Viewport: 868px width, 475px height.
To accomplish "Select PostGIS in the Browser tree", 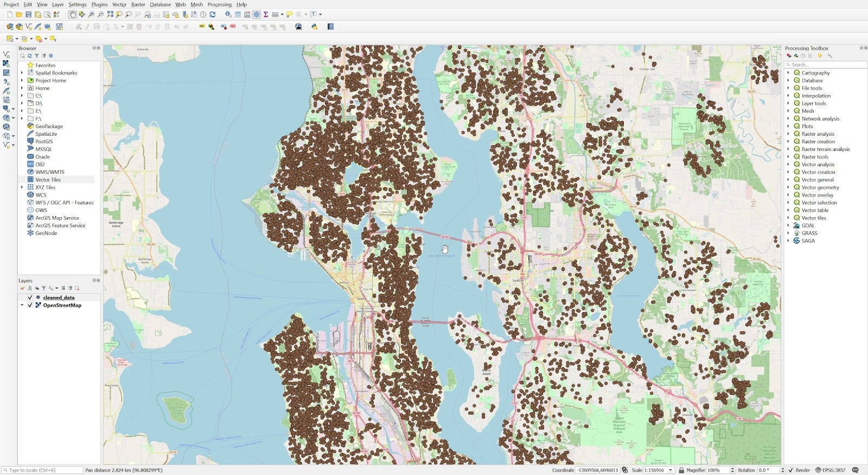I will click(44, 141).
